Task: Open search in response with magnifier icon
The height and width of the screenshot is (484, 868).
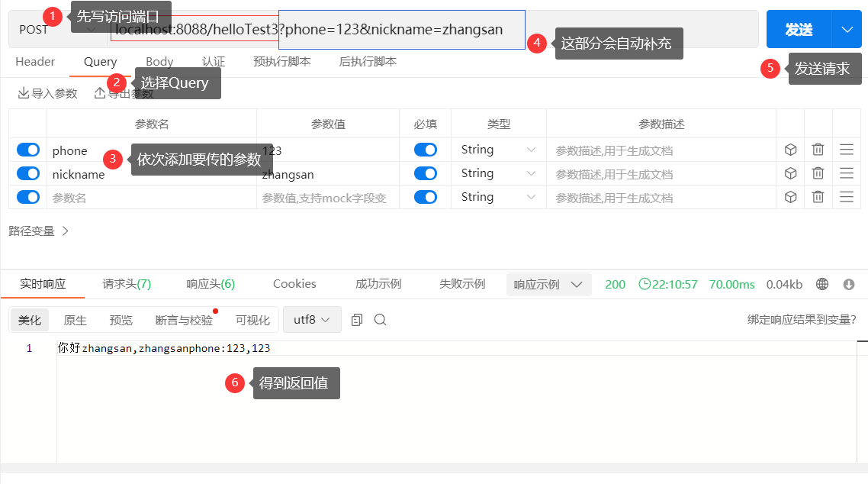Action: tap(381, 320)
